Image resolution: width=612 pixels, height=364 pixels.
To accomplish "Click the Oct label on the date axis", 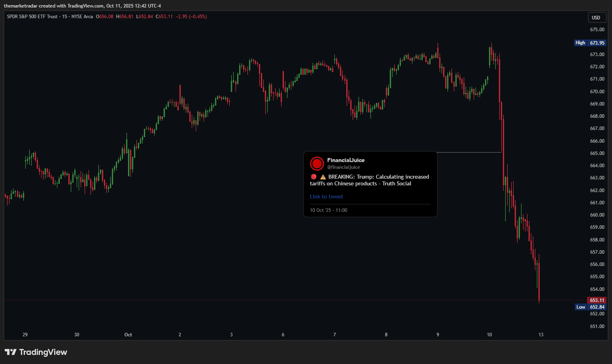I will 128,334.
